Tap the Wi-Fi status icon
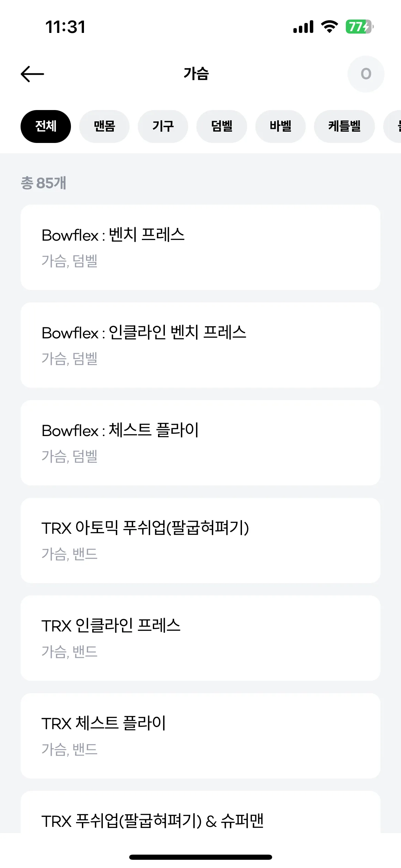Viewport: 401px width, 868px height. 329,27
